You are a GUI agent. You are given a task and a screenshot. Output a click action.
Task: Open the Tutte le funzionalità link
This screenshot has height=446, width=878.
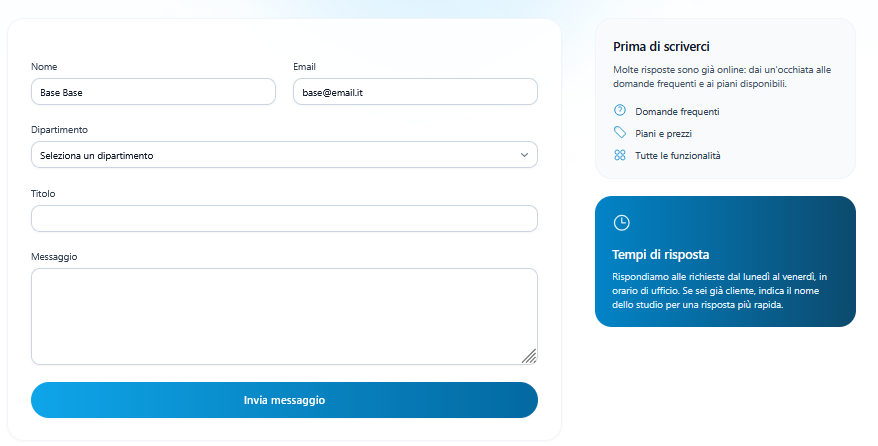pos(678,156)
